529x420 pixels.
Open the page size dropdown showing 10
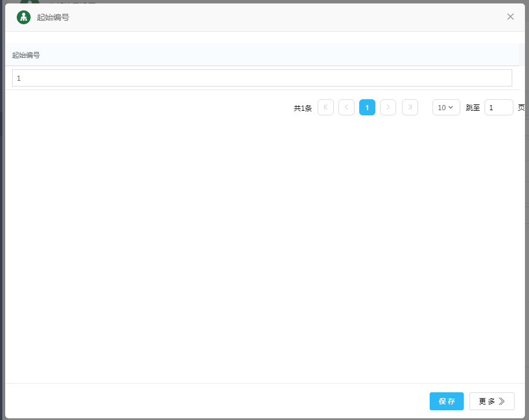point(446,107)
